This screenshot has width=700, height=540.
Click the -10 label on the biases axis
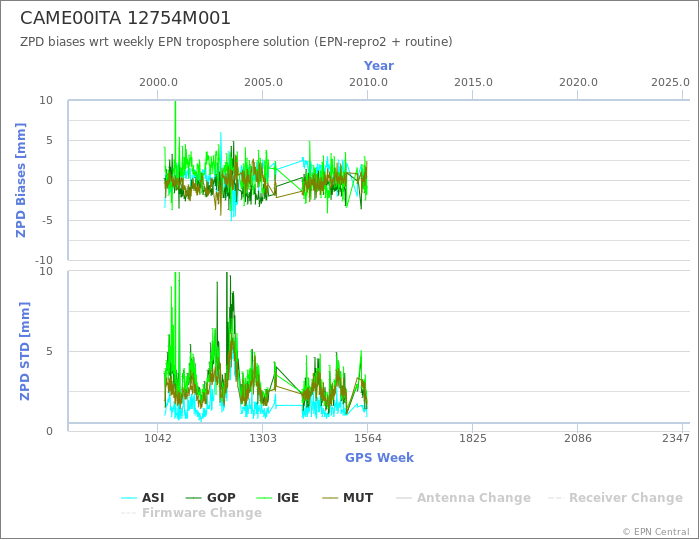point(44,260)
